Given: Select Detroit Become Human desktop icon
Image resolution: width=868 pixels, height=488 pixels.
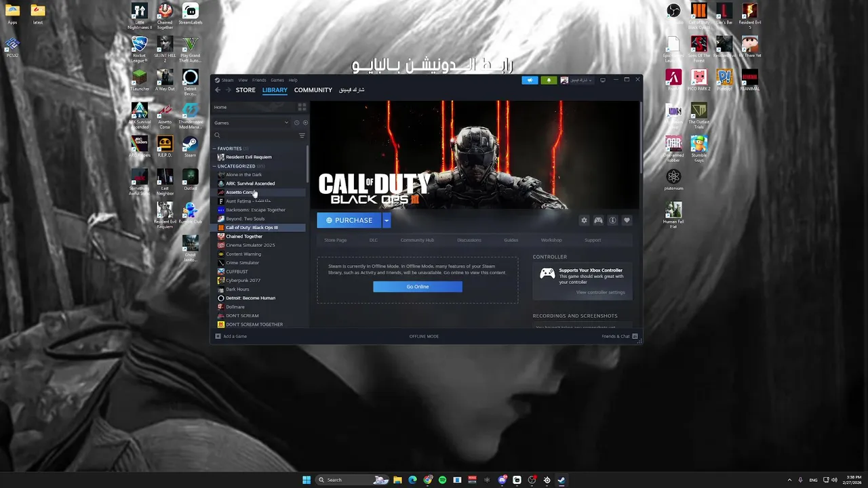Looking at the screenshot, I should (191, 83).
